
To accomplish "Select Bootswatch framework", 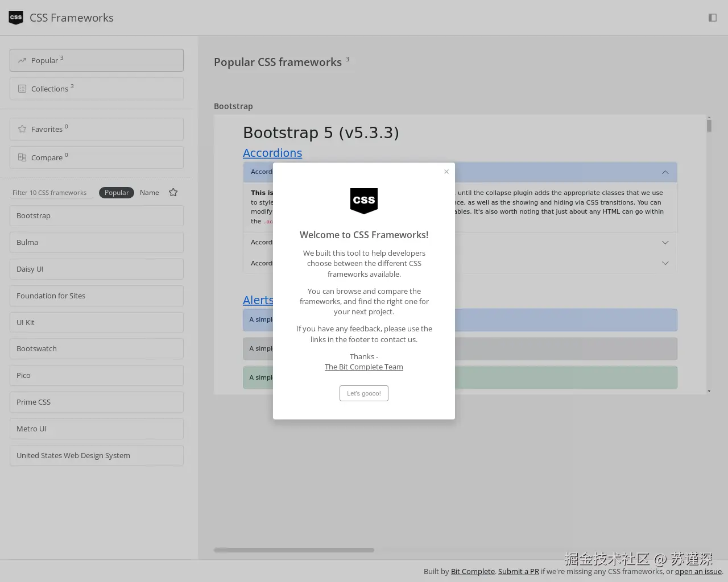I will click(x=97, y=349).
